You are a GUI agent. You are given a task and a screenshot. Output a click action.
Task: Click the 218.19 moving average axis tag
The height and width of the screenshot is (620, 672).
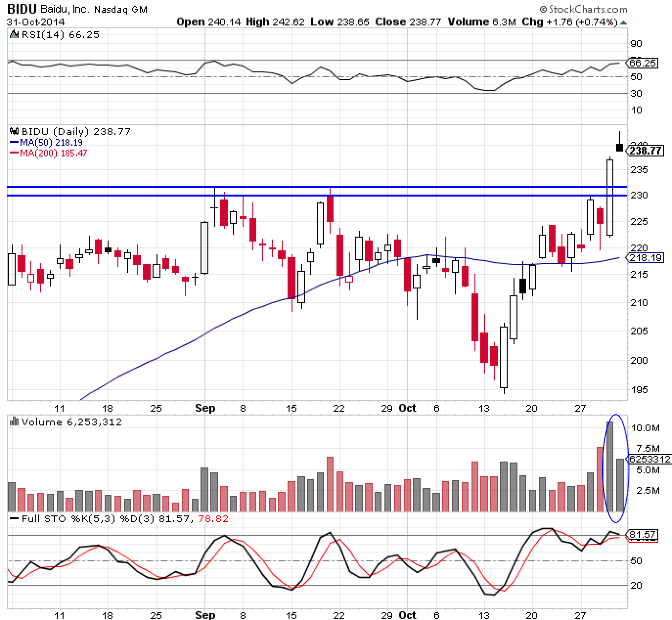tap(646, 257)
